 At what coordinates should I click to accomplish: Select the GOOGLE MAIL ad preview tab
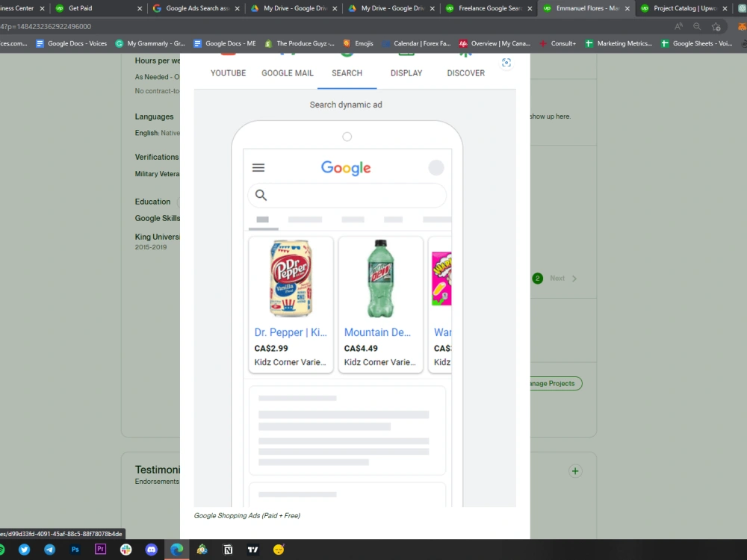288,73
